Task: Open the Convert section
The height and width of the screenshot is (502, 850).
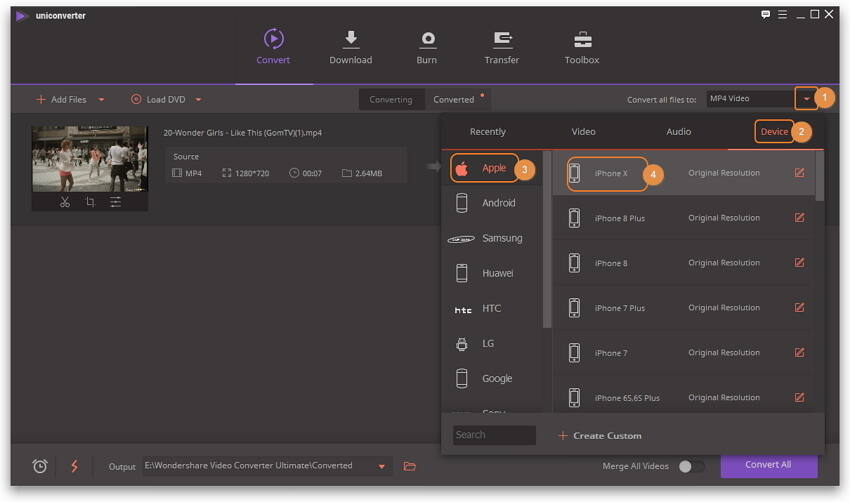Action: coord(273,47)
